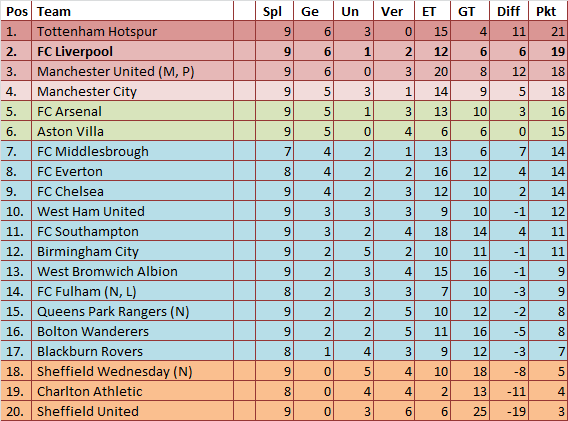Select the FC Middlesbrough cell
568x421 pixels.
pos(132,151)
